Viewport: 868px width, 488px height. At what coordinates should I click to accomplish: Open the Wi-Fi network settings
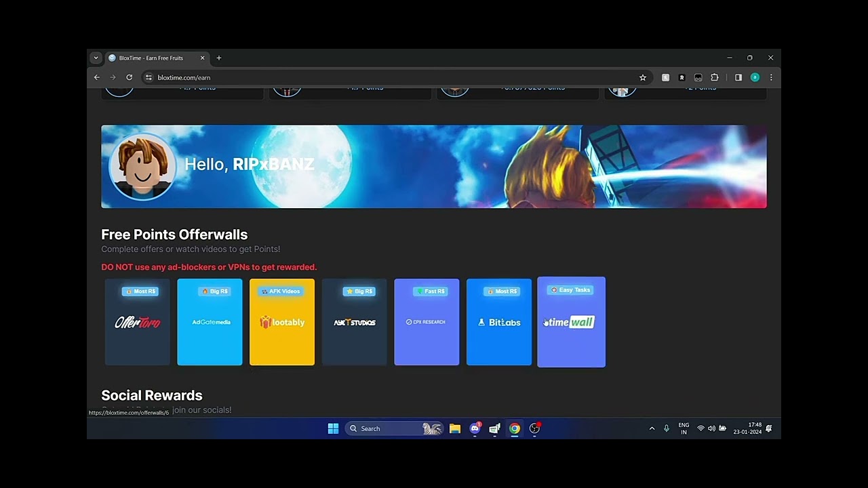(x=701, y=428)
